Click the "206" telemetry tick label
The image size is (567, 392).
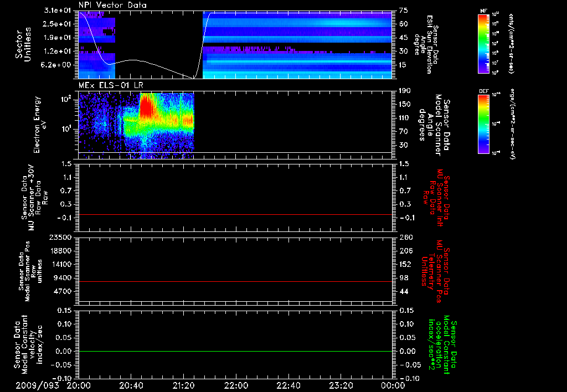pyautogui.click(x=405, y=251)
